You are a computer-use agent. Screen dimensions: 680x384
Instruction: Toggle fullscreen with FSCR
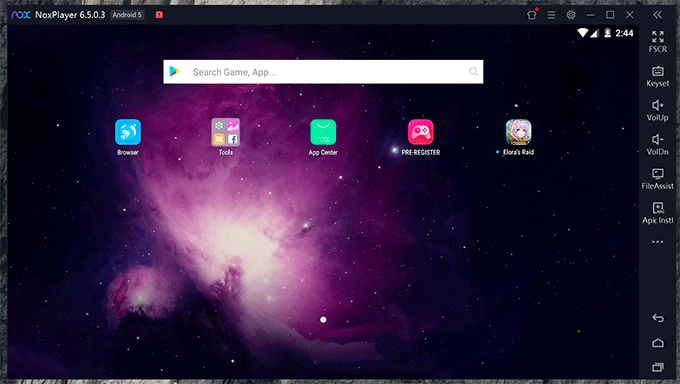(x=658, y=41)
